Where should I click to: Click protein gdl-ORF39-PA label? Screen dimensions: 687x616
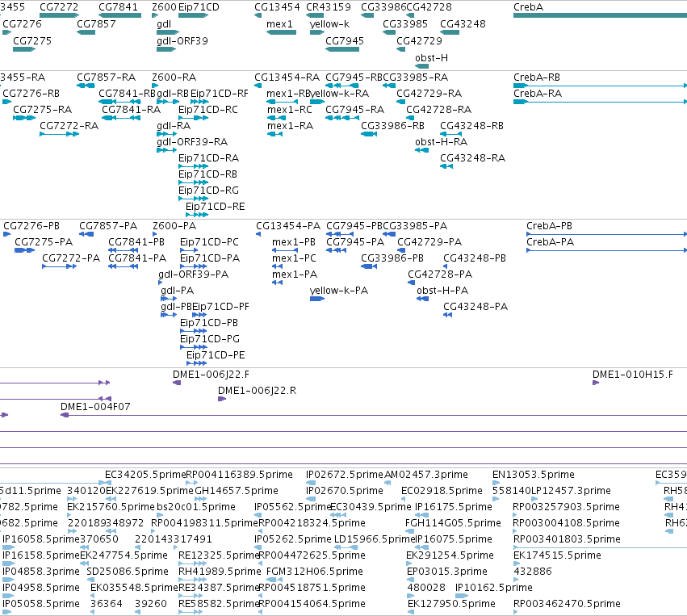(193, 274)
